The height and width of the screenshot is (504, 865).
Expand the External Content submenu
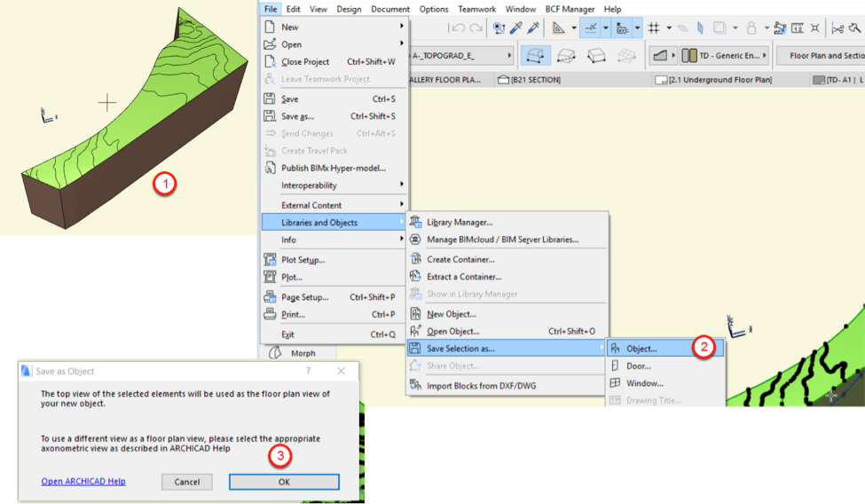tap(334, 205)
